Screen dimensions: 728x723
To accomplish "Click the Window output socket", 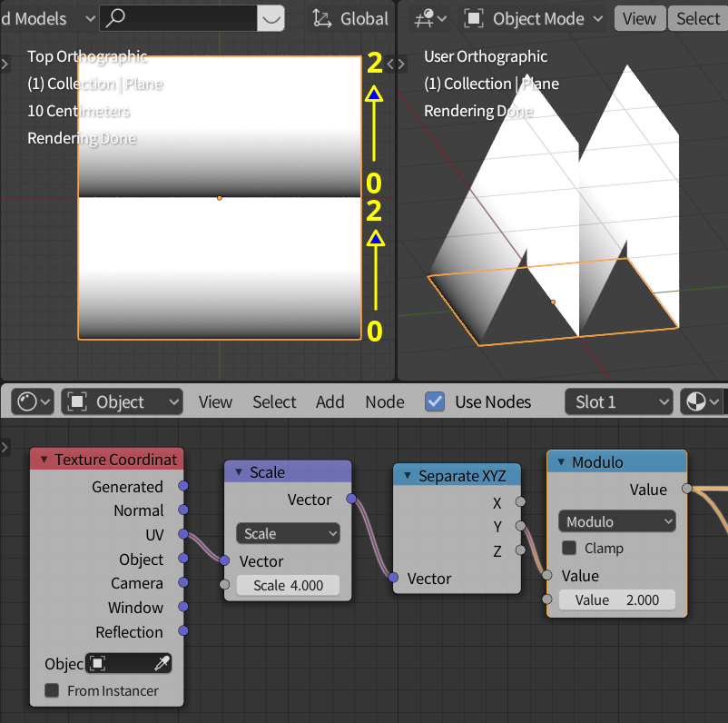I will [x=183, y=607].
